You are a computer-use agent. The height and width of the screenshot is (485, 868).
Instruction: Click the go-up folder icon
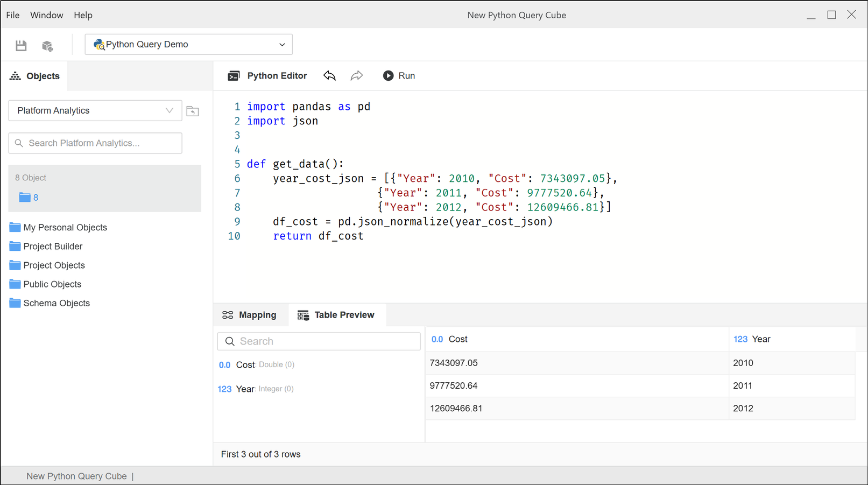coord(193,111)
